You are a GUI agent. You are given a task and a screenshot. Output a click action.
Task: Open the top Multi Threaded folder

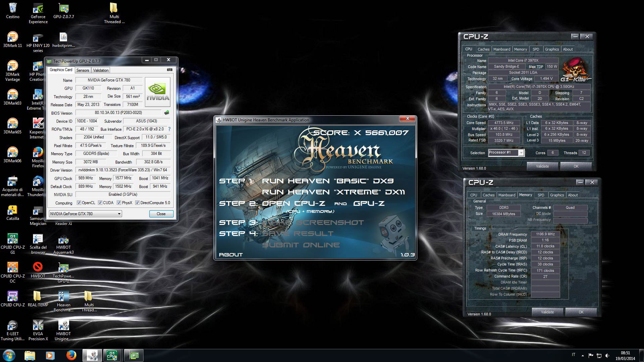pyautogui.click(x=114, y=13)
